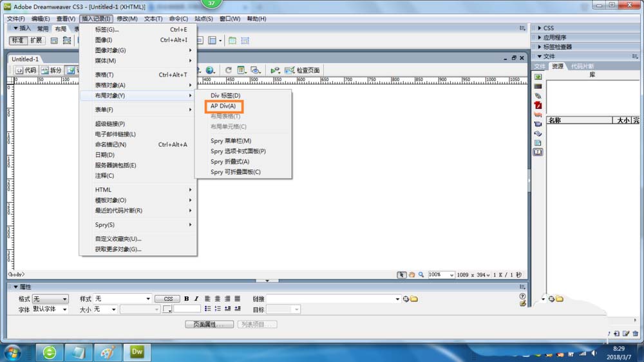Click the Refresh design view icon

228,70
